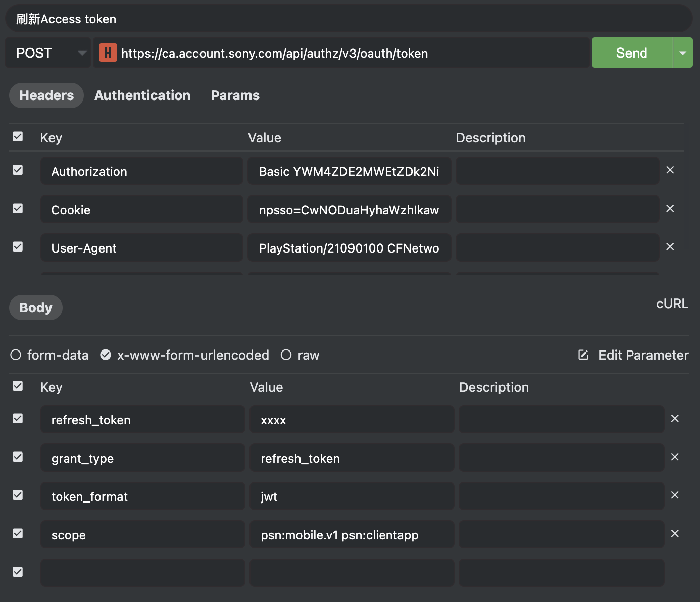Click the red H environment icon in URL bar
This screenshot has height=602, width=700.
tap(108, 53)
